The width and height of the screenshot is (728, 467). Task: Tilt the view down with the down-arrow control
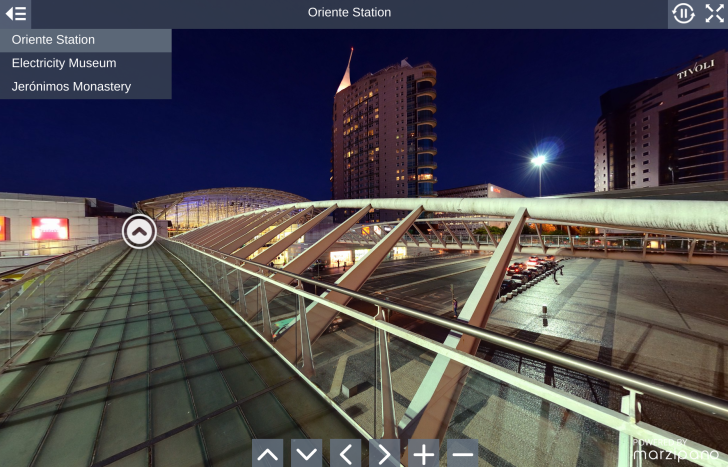coord(306,453)
